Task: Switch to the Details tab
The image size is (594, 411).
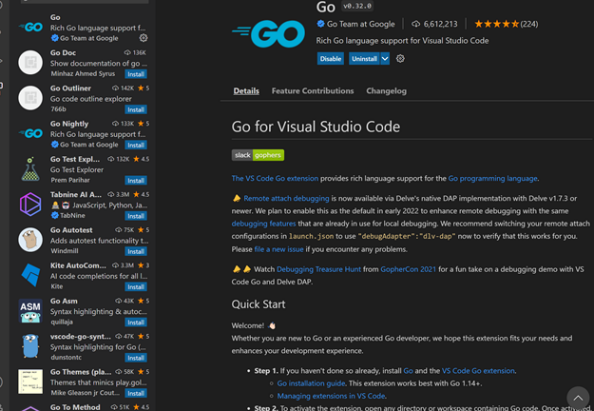Action: point(246,91)
